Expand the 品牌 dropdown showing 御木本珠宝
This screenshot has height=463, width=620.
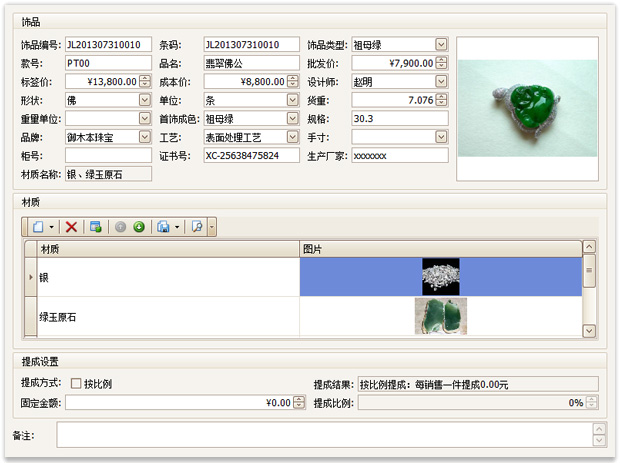pyautogui.click(x=145, y=137)
